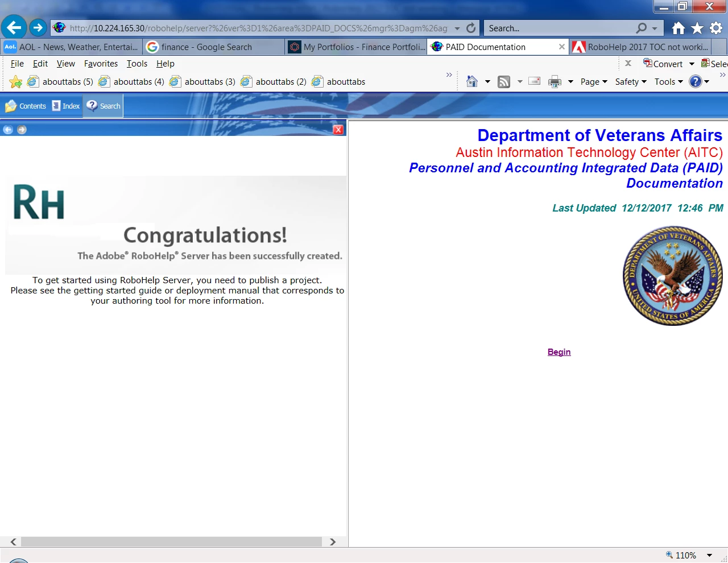This screenshot has width=728, height=563.
Task: Open the View menu
Action: pyautogui.click(x=66, y=64)
